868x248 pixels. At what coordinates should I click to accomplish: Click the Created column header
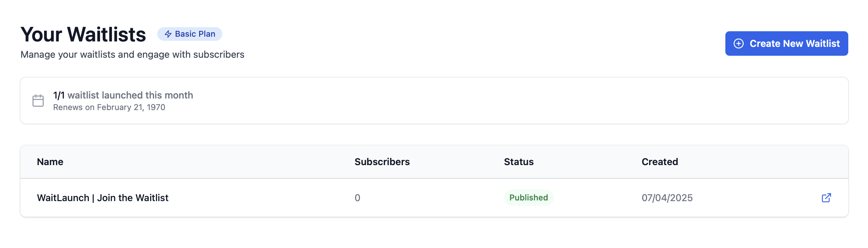tap(660, 162)
